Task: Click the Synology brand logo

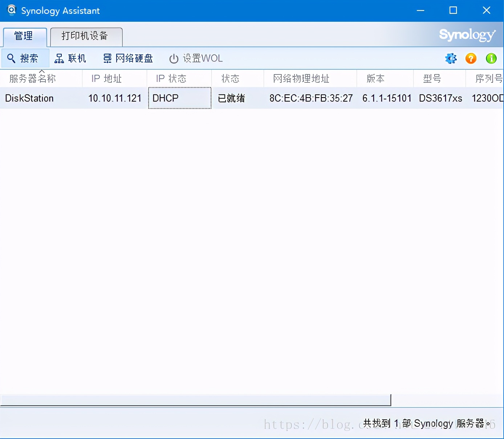Action: point(467,35)
